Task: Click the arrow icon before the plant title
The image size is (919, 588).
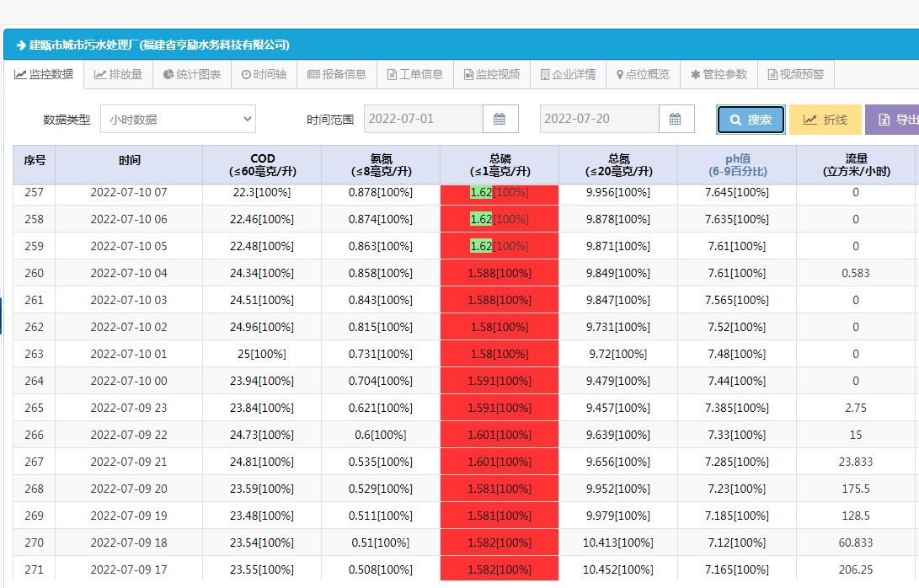Action: tap(21, 45)
